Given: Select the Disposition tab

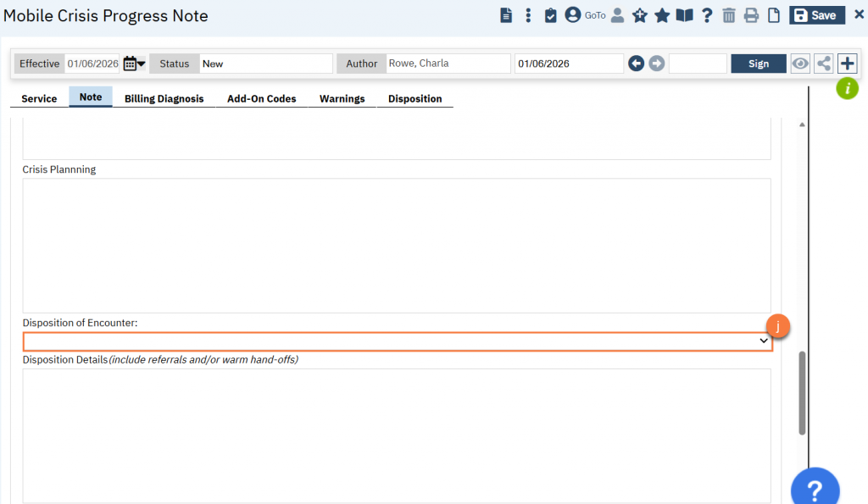Looking at the screenshot, I should [x=415, y=98].
